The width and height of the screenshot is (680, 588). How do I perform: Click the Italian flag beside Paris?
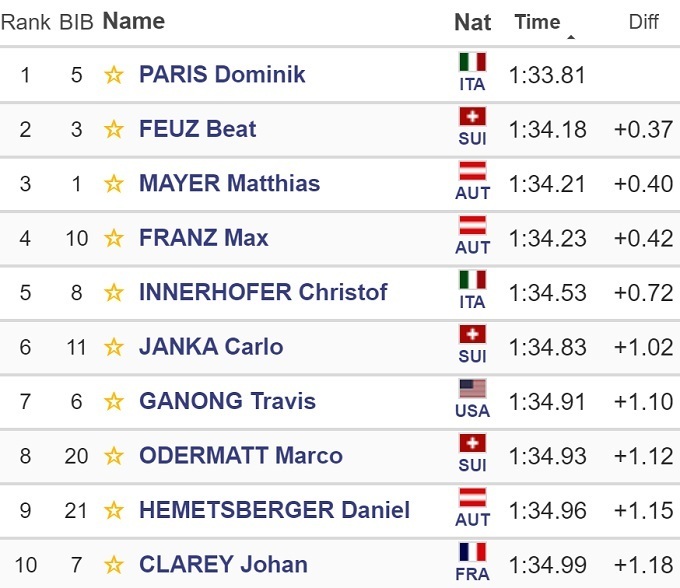pos(472,63)
